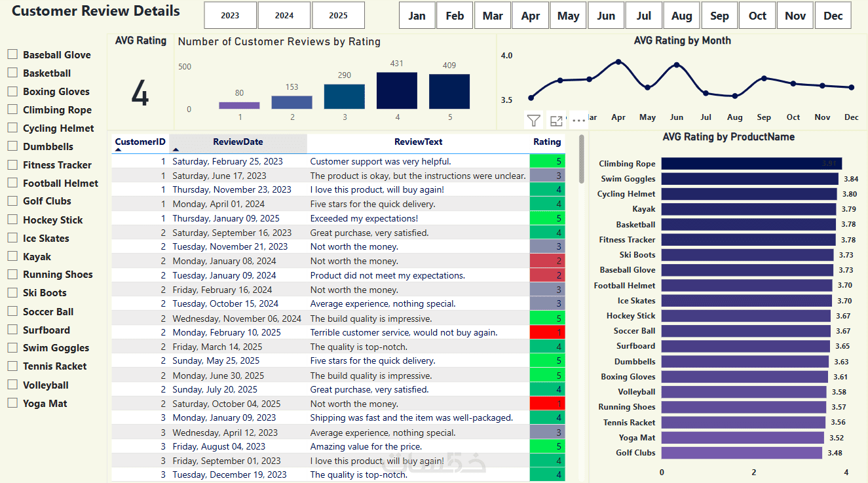Click the rating 5 bar showing 409

449,91
